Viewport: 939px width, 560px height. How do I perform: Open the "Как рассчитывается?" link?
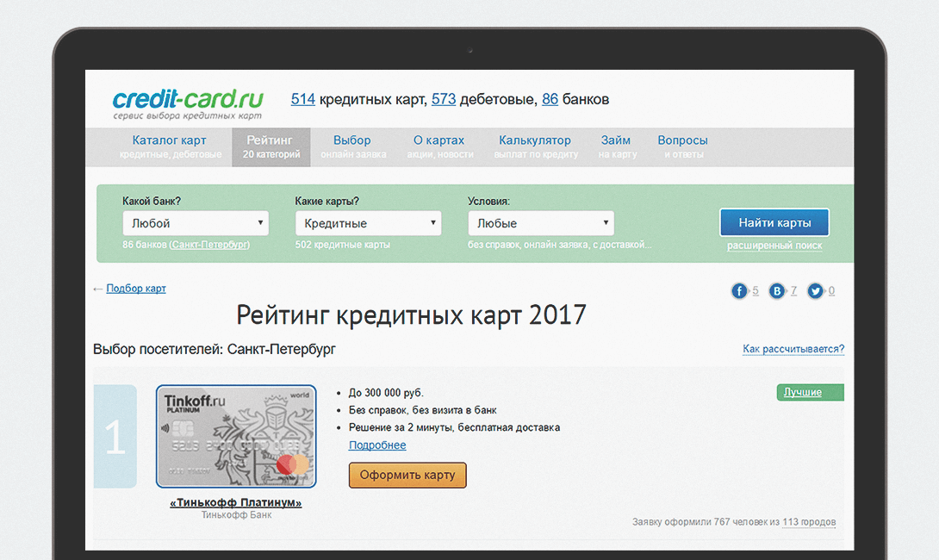click(x=793, y=349)
